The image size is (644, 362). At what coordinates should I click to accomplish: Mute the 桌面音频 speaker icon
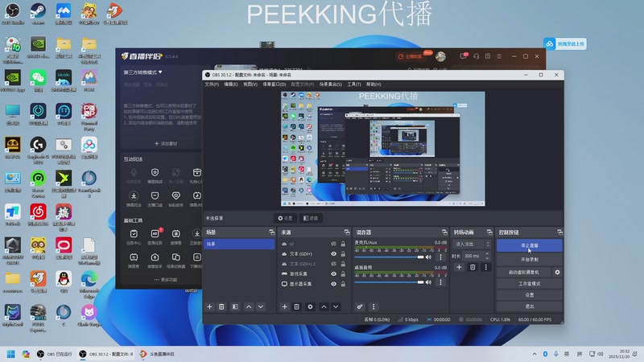[x=428, y=282]
